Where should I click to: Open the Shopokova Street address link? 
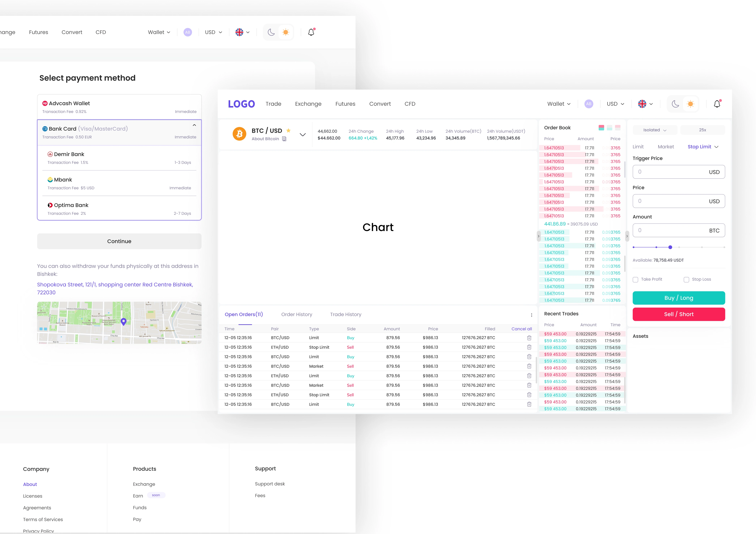pos(115,288)
